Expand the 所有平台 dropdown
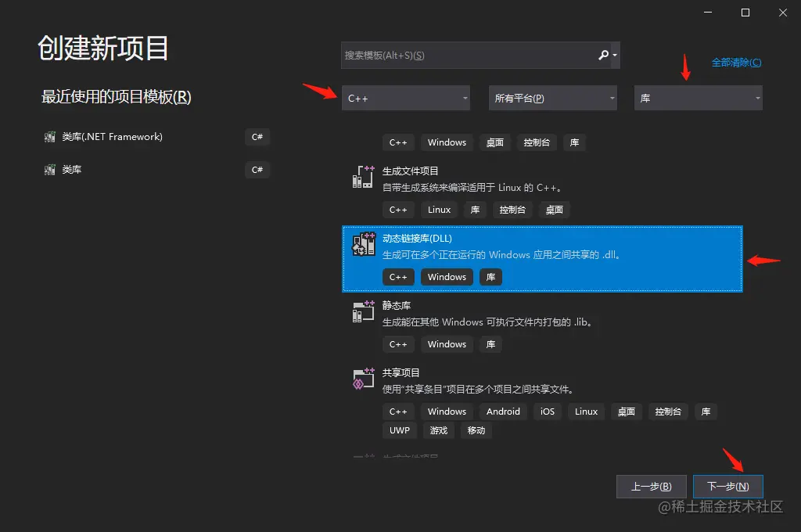 tap(552, 98)
